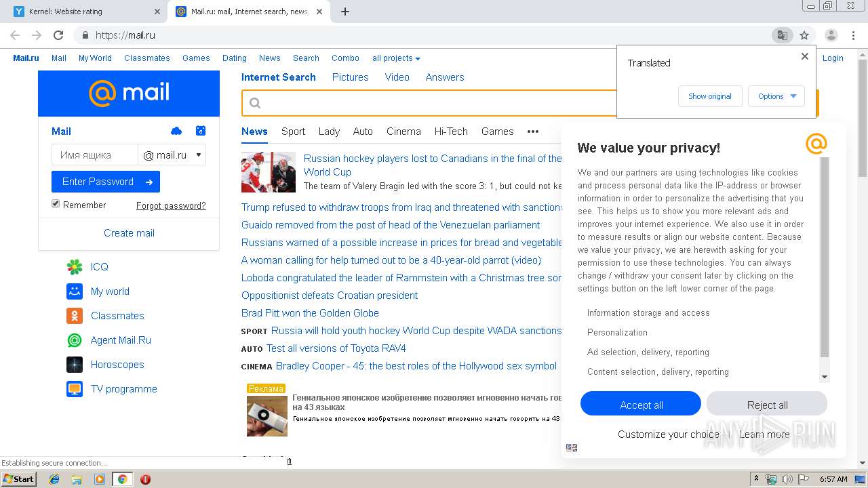Screen dimensions: 868x488
Task: Show hidden system tray icons
Action: coord(756,479)
